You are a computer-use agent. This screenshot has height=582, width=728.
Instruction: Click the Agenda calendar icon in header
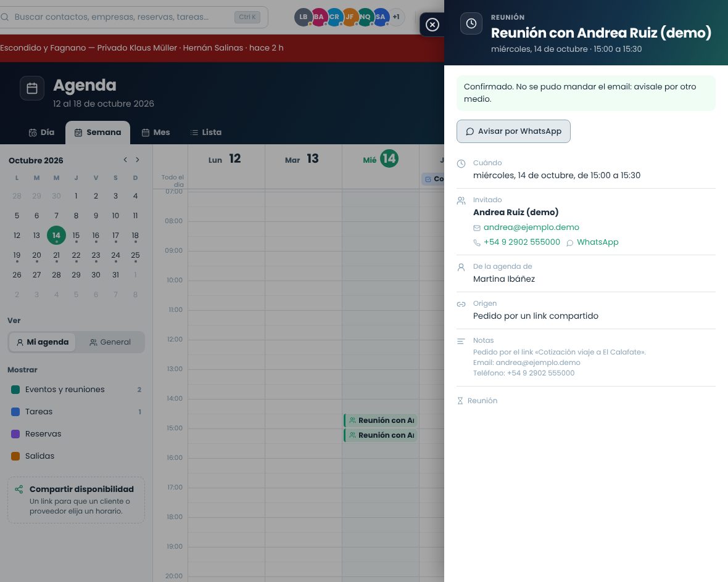(x=32, y=88)
